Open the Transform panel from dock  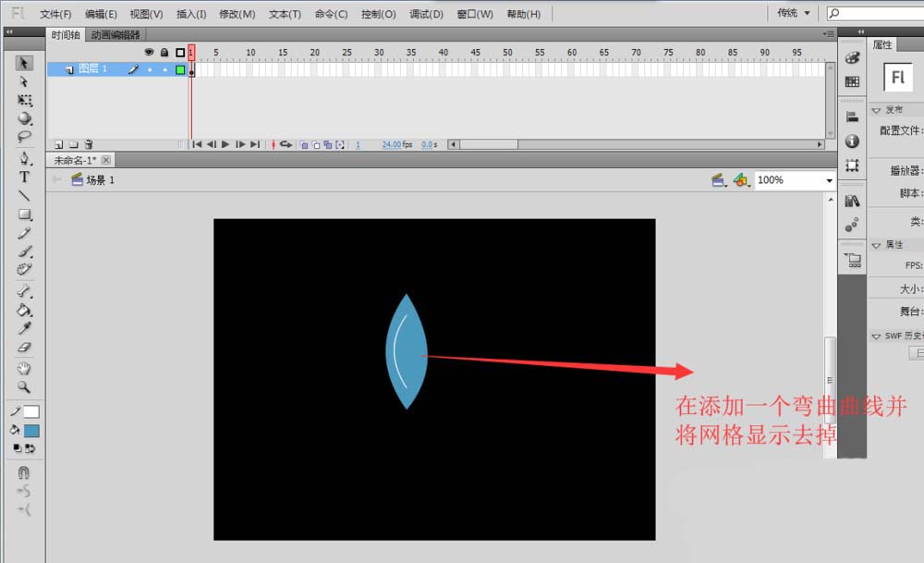(852, 165)
